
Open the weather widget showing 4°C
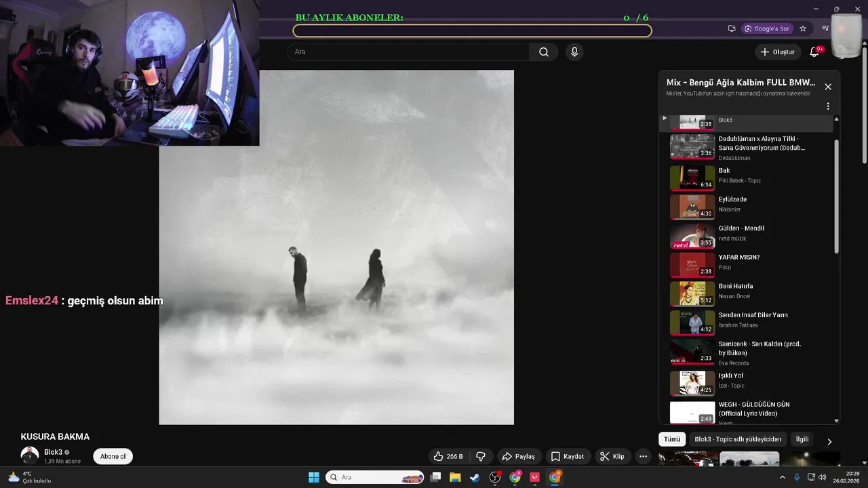pyautogui.click(x=29, y=477)
